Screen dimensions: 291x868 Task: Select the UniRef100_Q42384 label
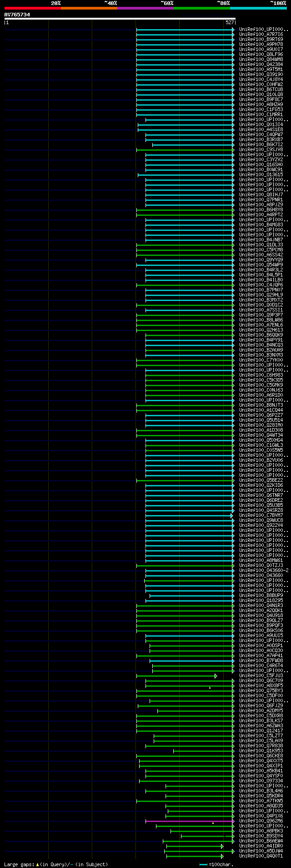point(261,64)
